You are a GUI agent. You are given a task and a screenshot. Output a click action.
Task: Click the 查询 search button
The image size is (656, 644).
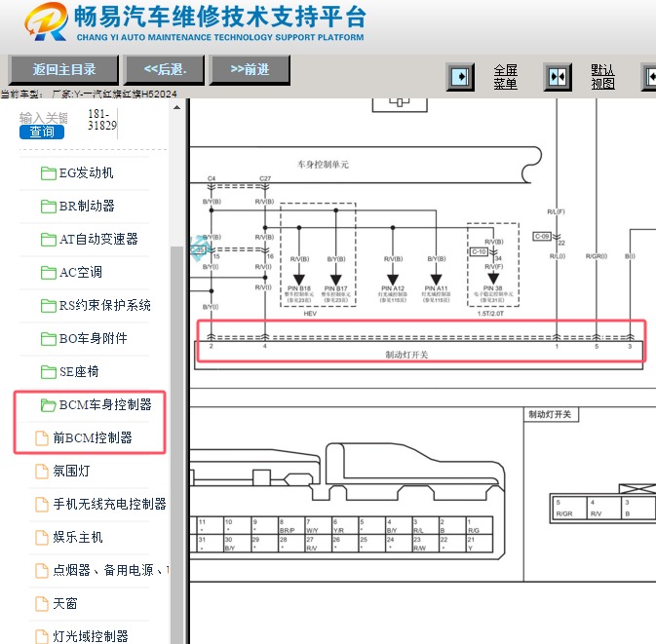(42, 133)
